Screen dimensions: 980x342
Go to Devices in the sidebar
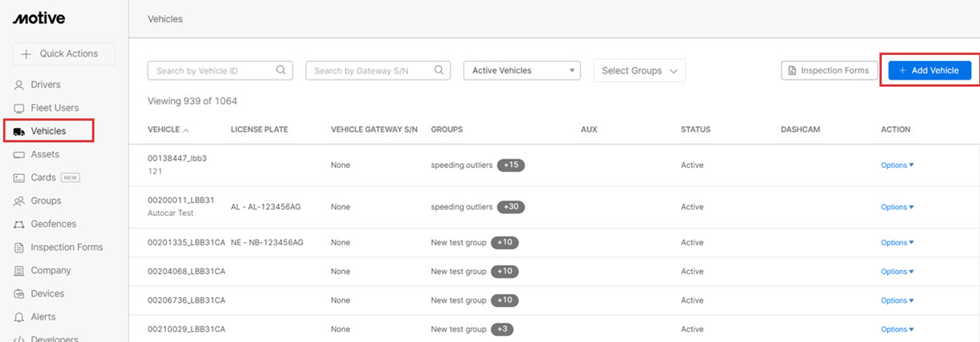coord(47,293)
